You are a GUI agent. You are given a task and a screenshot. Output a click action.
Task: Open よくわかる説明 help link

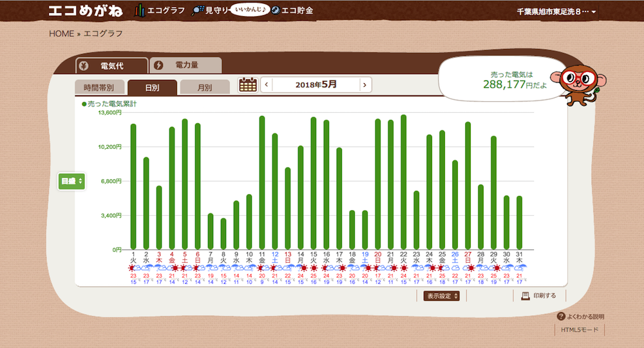click(x=585, y=316)
